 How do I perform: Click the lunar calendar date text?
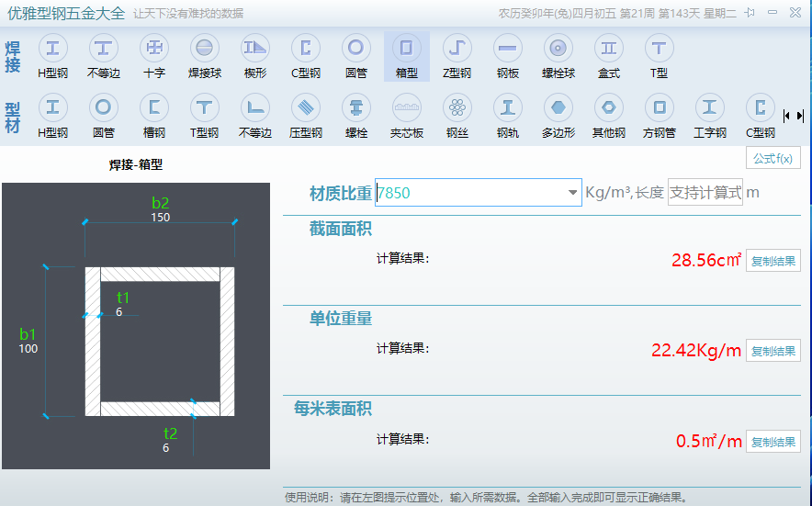point(617,13)
